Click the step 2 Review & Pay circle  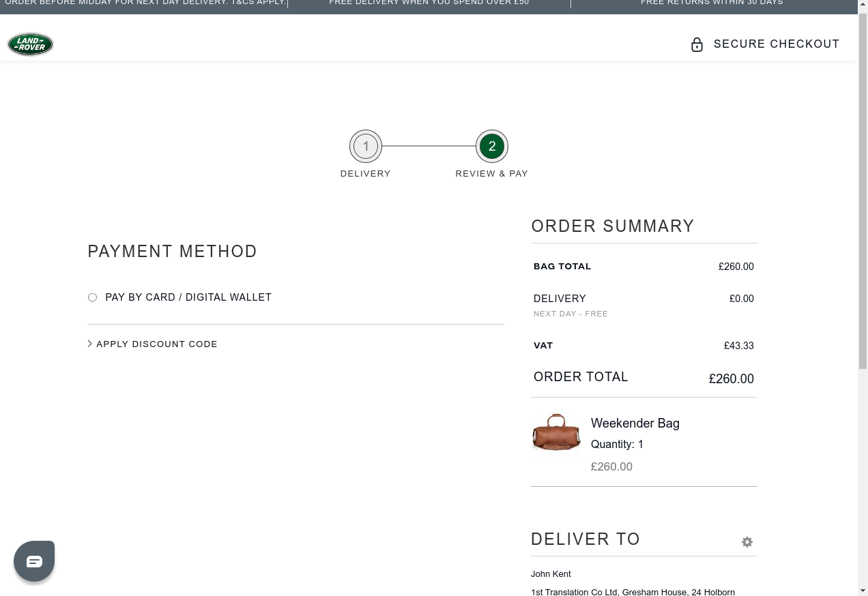492,147
